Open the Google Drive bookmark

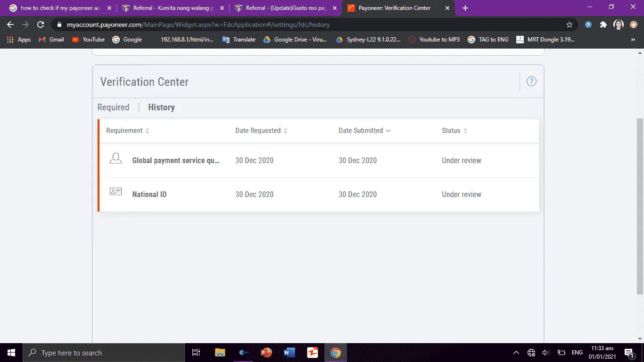point(295,40)
